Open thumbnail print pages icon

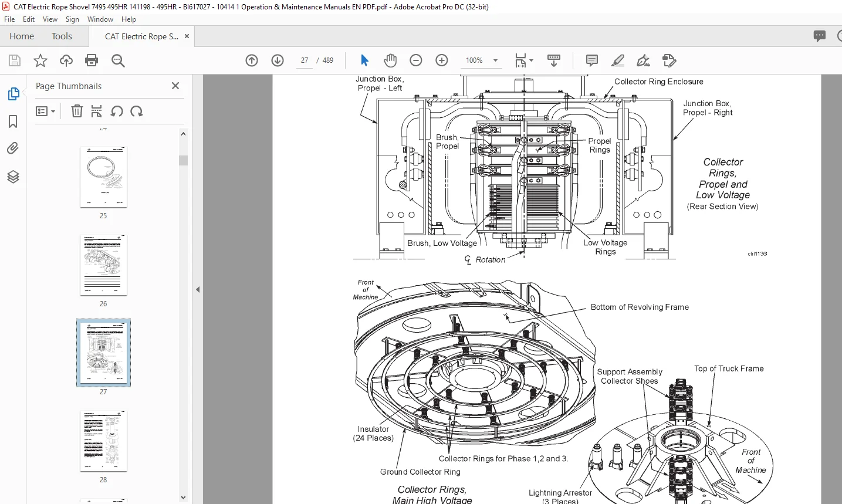(x=97, y=111)
